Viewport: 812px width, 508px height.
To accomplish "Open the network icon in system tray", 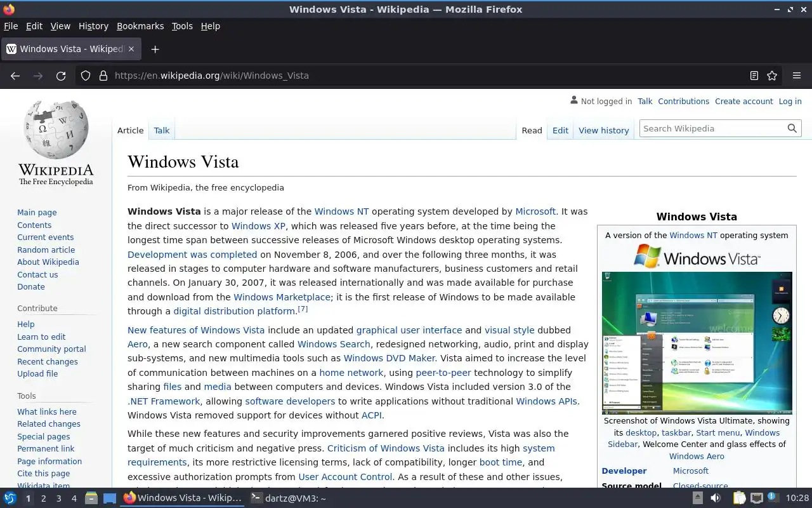I will [756, 498].
